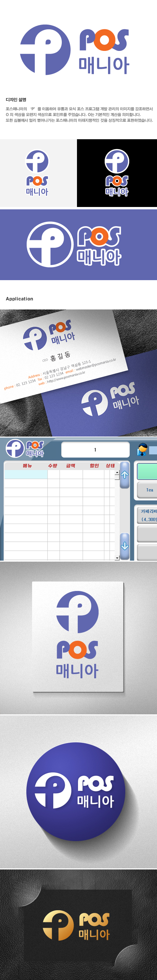This screenshot has width=157, height=980.
Task: Click the 상태 column header
Action: tap(110, 466)
